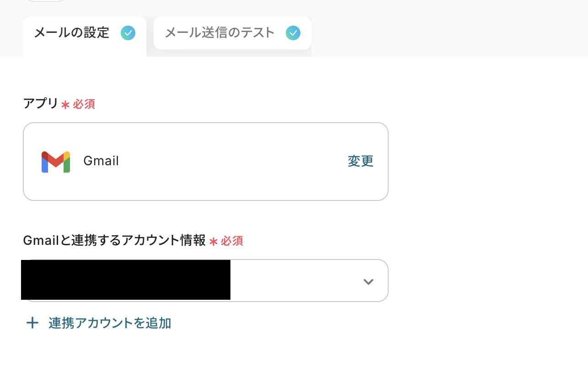
Task: Click the Gmail envelope logo
Action: [56, 162]
